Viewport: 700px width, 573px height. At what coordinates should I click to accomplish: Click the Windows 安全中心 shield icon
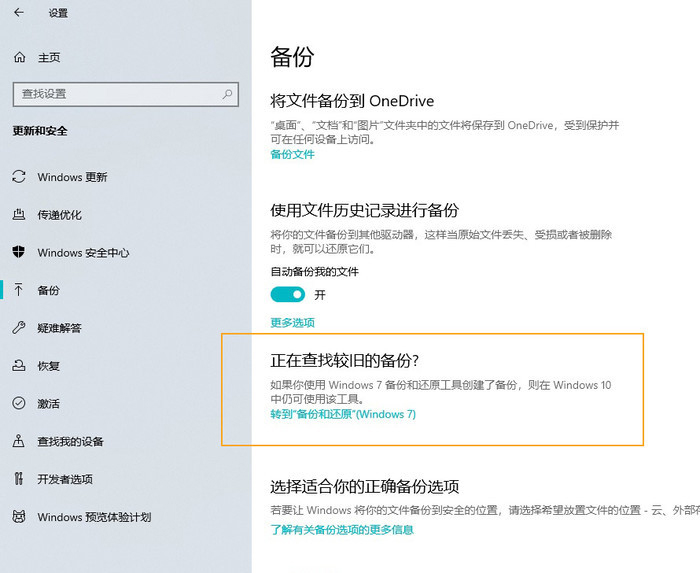[19, 252]
